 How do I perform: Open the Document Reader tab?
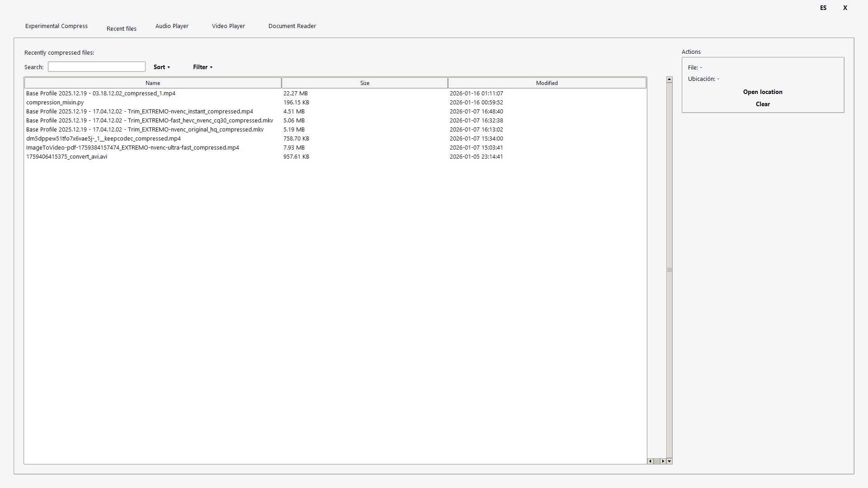pyautogui.click(x=292, y=26)
